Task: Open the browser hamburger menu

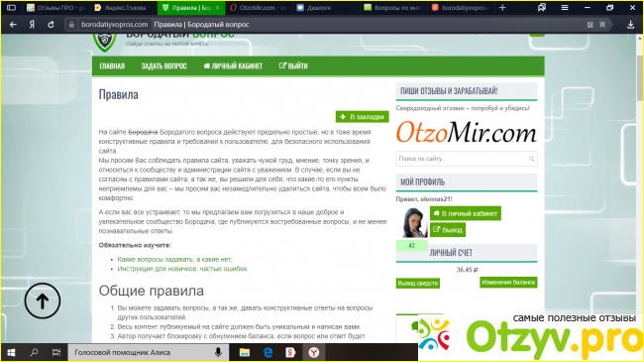Action: tap(565, 8)
